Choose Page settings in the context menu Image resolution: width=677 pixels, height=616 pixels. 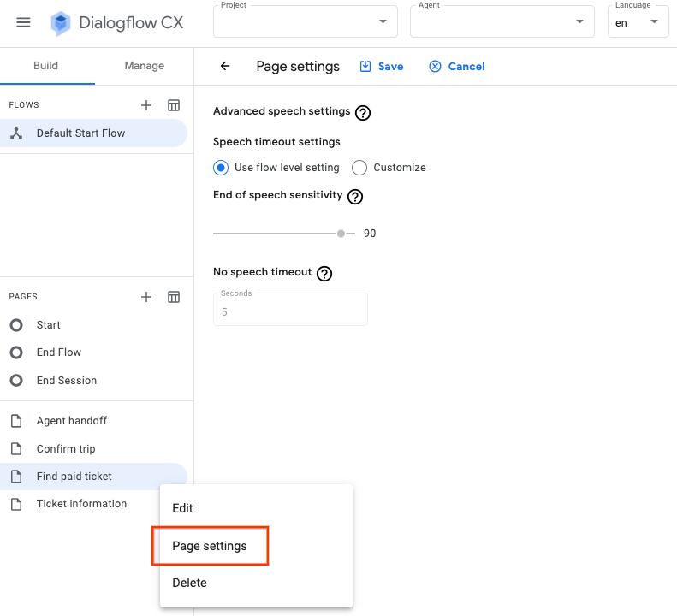(x=256, y=546)
